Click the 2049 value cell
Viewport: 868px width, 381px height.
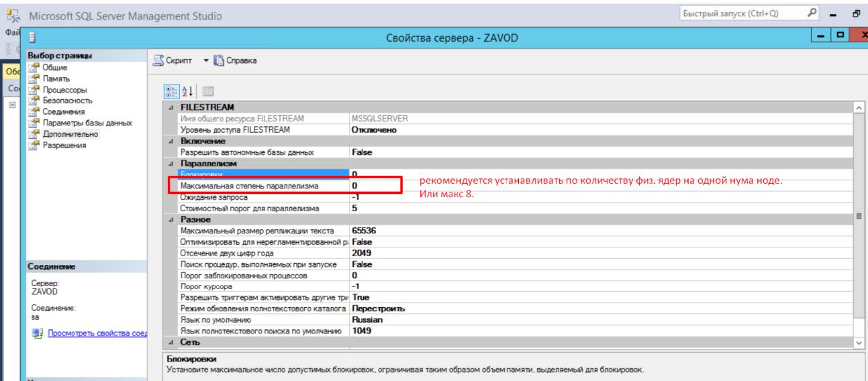pyautogui.click(x=361, y=253)
